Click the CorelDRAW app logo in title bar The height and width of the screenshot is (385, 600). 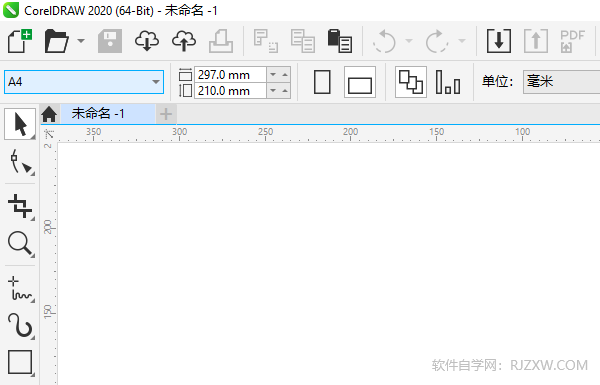(x=11, y=10)
